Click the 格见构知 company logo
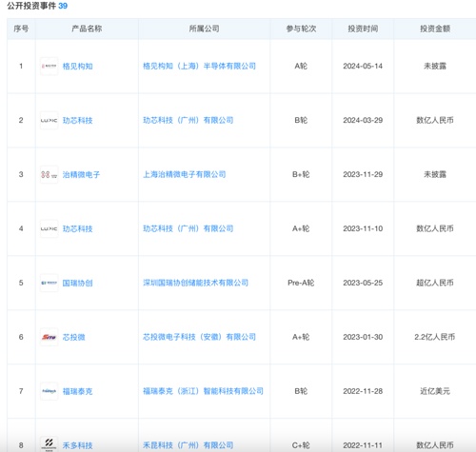 (50, 66)
